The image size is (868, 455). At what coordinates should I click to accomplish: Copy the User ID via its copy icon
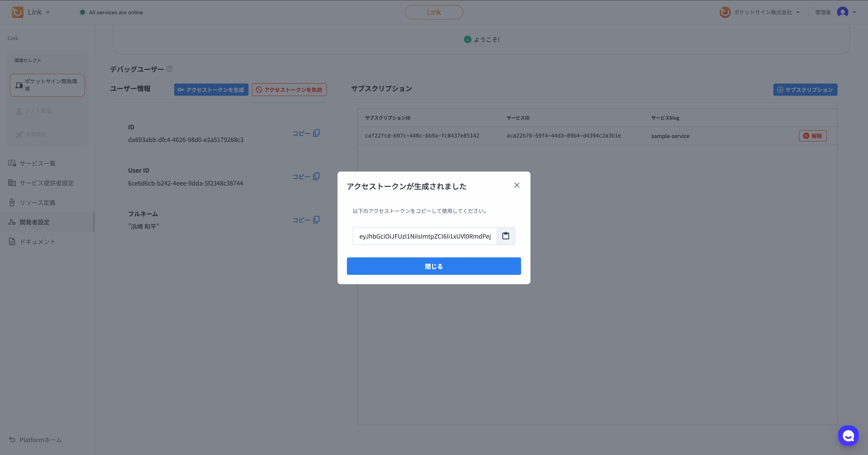316,176
